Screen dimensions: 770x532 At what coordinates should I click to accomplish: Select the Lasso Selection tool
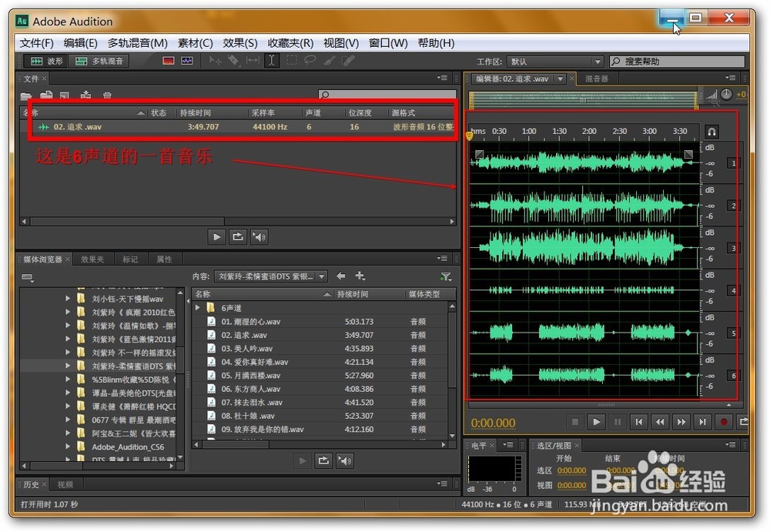coord(310,61)
